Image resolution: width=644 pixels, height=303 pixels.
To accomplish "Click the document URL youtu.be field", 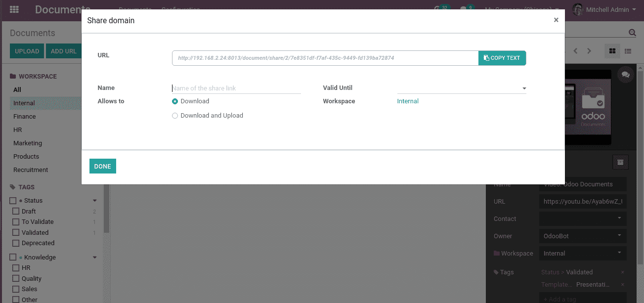I will [583, 201].
